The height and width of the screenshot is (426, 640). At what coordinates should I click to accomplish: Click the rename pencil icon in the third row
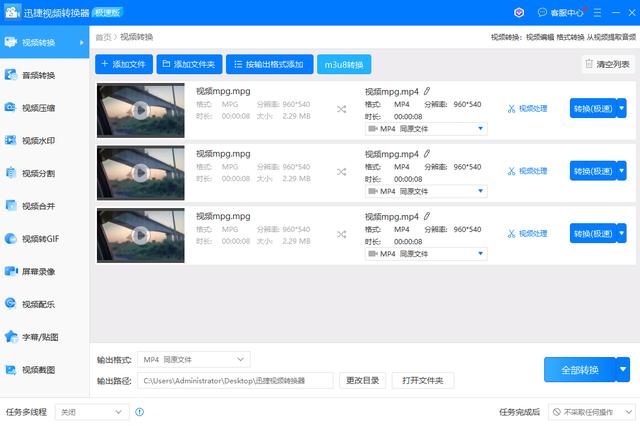click(427, 216)
